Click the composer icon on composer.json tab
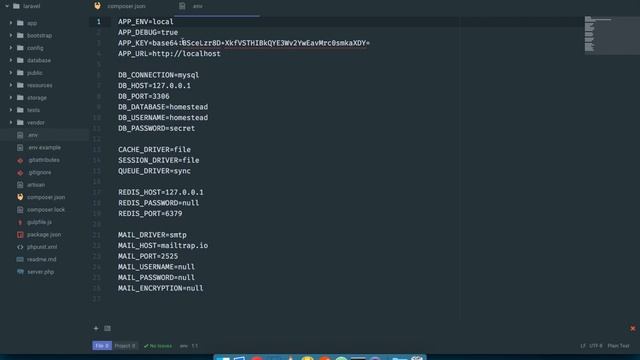The width and height of the screenshot is (640, 360). (x=98, y=6)
